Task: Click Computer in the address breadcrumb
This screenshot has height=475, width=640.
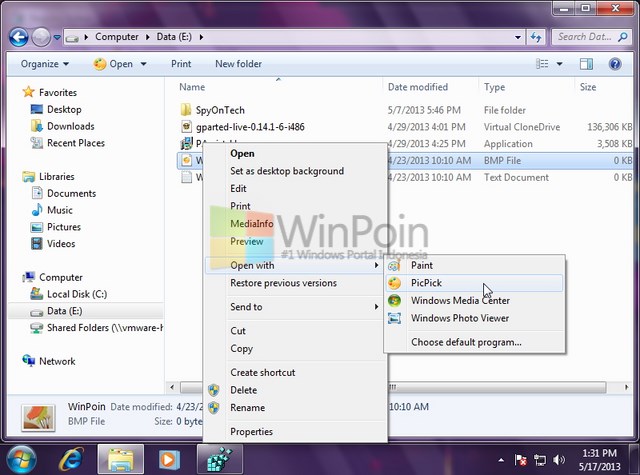Action: [117, 37]
